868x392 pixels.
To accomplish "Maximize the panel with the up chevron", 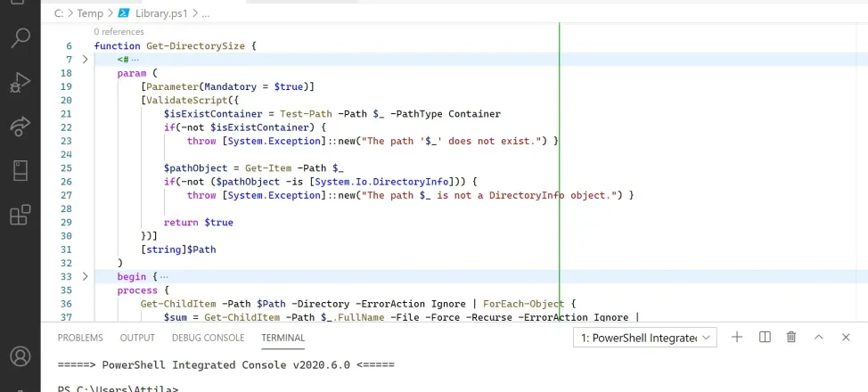I will click(x=819, y=337).
